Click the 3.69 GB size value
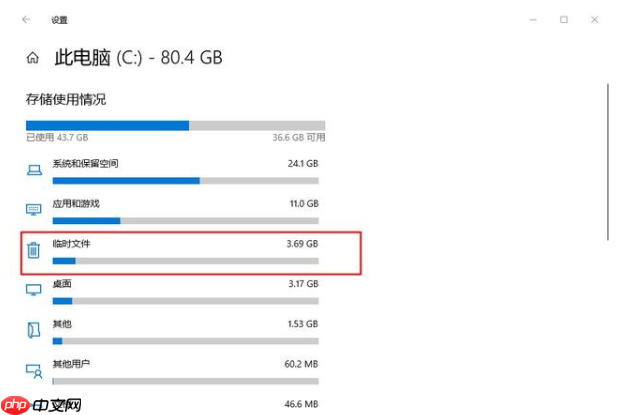The height and width of the screenshot is (415, 619). 302,244
